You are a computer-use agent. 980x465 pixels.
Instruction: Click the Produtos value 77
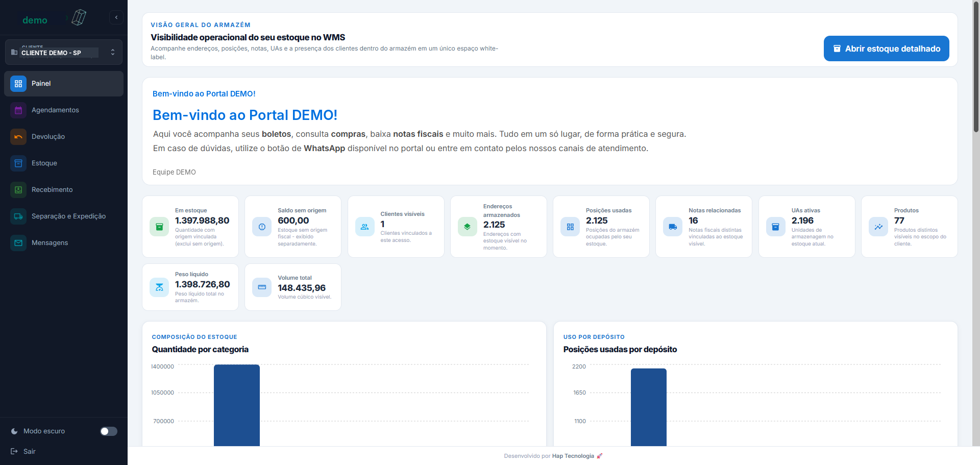click(x=899, y=221)
